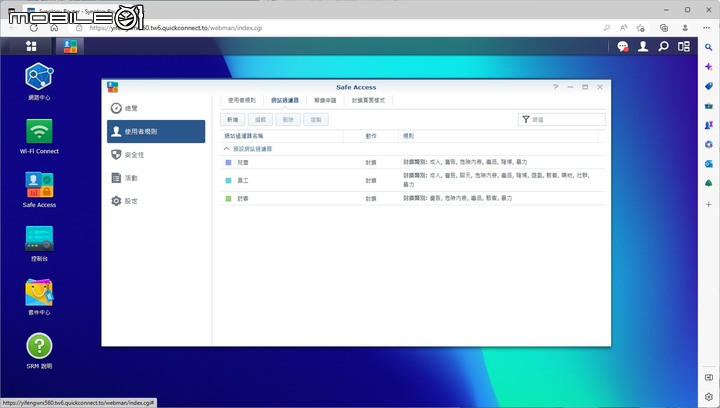
Task: Open the user account options icon
Action: click(x=643, y=46)
